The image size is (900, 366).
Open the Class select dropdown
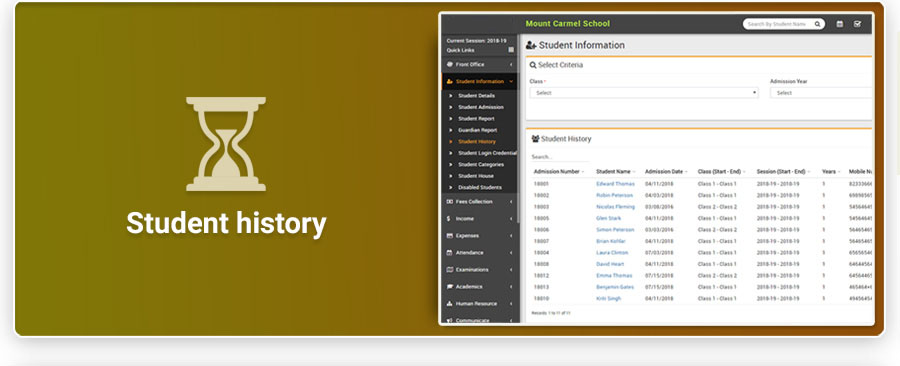click(643, 93)
